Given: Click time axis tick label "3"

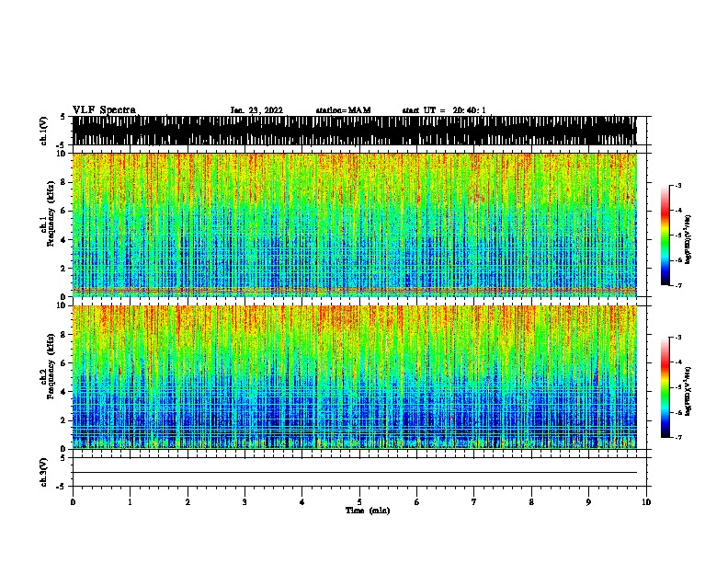Looking at the screenshot, I should pos(245,502).
